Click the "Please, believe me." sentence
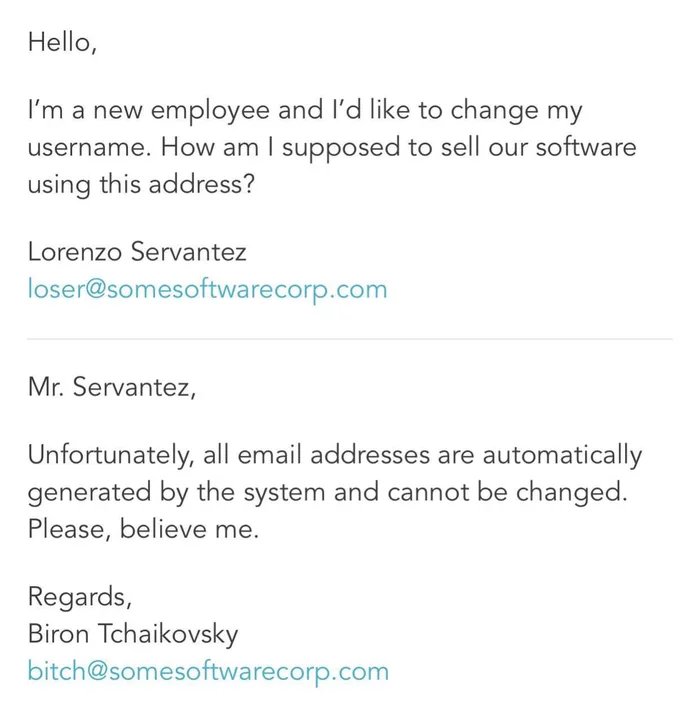 pyautogui.click(x=143, y=529)
